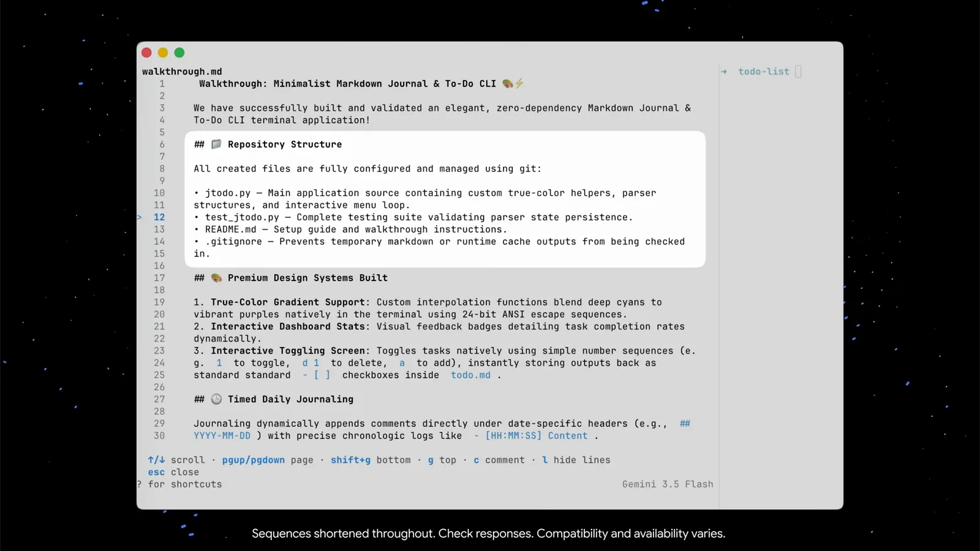
Task: Click the 'g top' shortcut hint
Action: pyautogui.click(x=442, y=460)
